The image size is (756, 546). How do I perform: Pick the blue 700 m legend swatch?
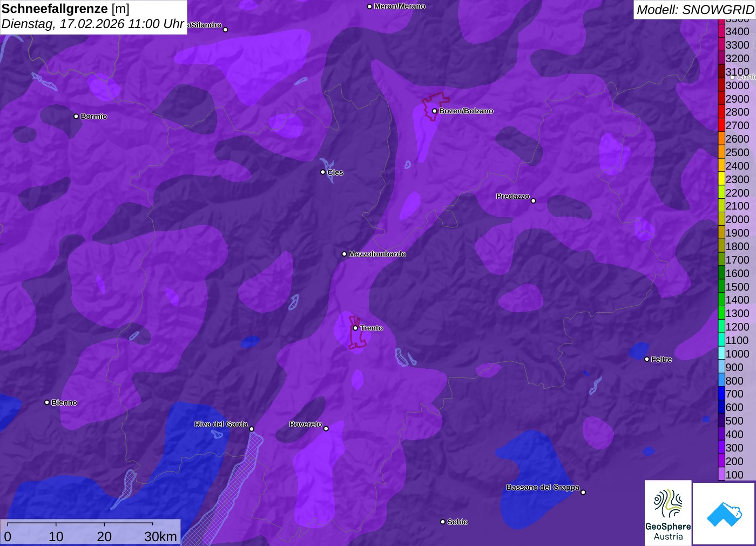point(721,394)
